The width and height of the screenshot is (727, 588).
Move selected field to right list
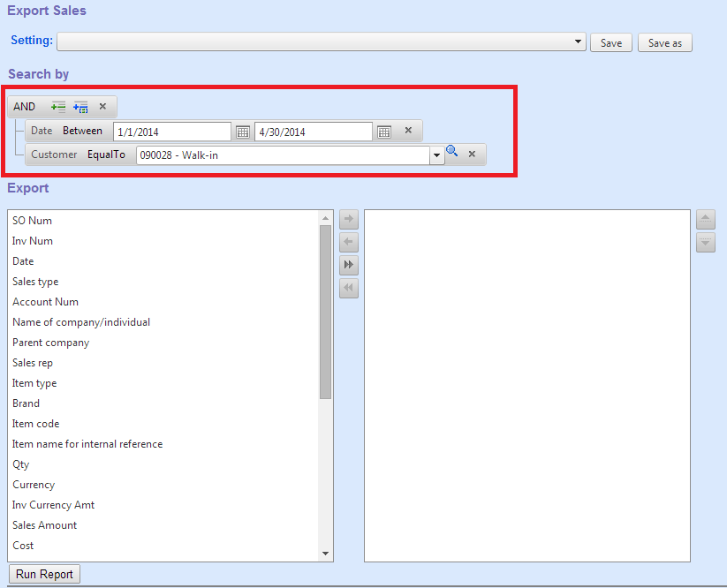349,219
